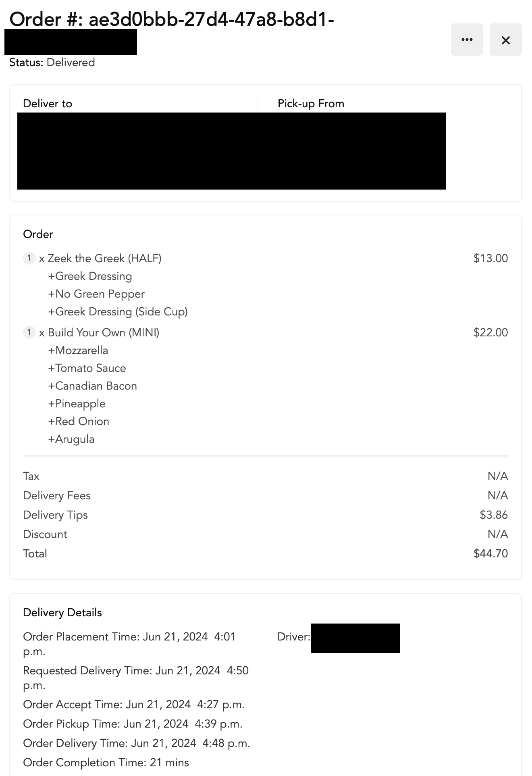Click the Delivered status text
This screenshot has height=776, width=532.
[x=71, y=62]
